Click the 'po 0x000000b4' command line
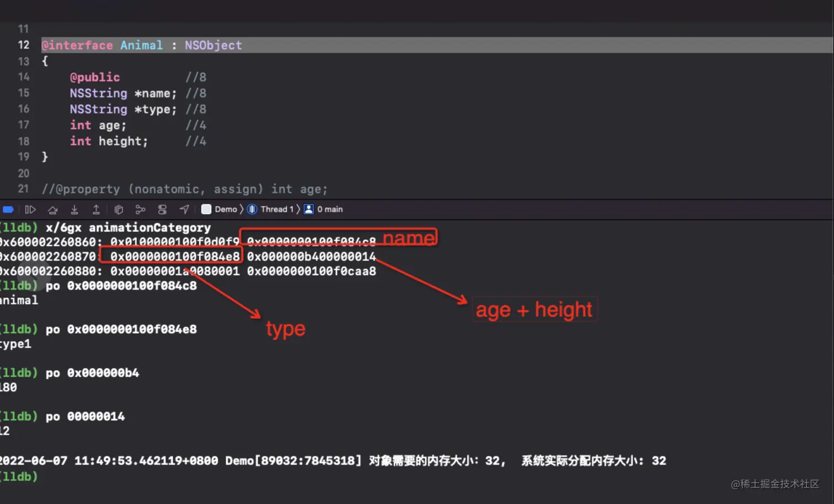Viewport: 834px width, 504px height. pyautogui.click(x=92, y=373)
